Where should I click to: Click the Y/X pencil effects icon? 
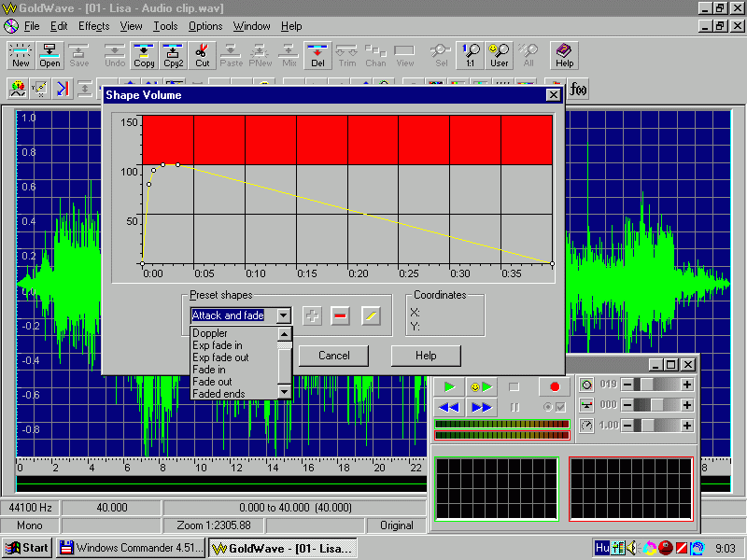click(40, 89)
